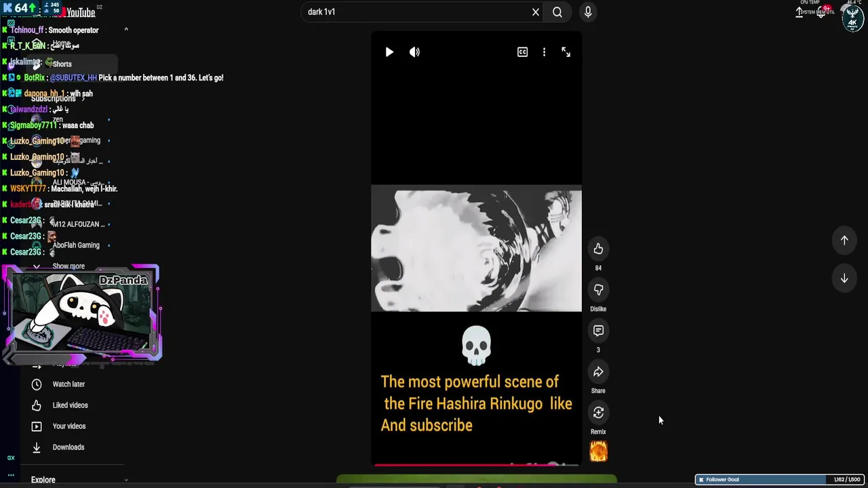This screenshot has width=868, height=488.
Task: Click the GX icon in browser sidebar
Action: 11,457
